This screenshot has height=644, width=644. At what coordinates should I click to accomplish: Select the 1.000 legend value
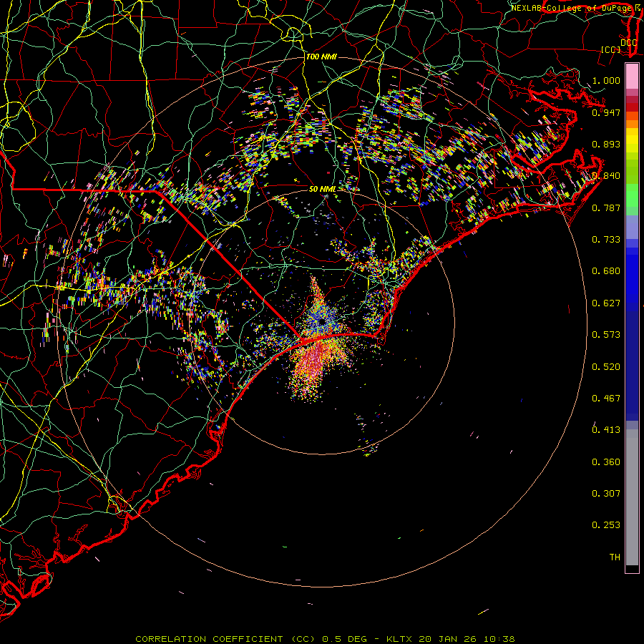pyautogui.click(x=606, y=80)
